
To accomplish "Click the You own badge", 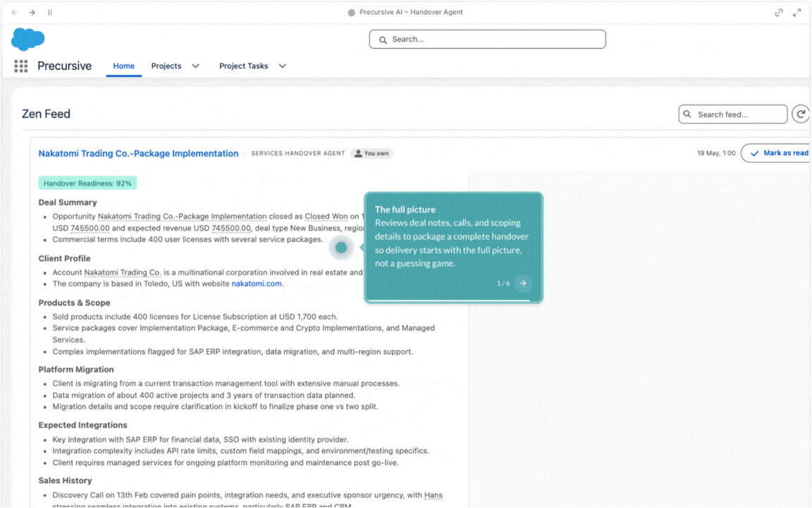I will (x=371, y=153).
